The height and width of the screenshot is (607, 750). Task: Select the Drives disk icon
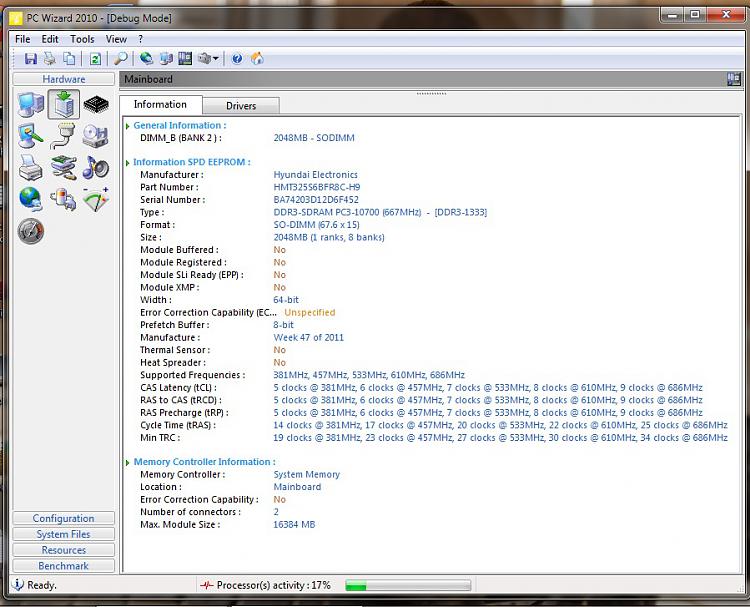click(95, 136)
